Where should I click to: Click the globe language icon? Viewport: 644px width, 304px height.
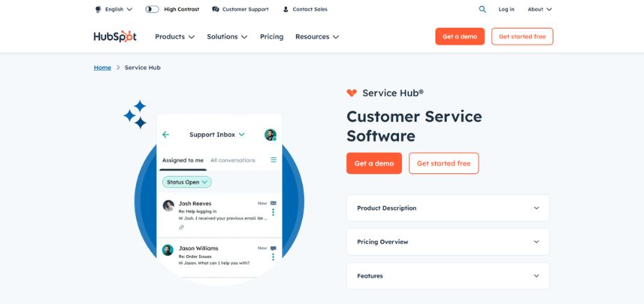98,9
